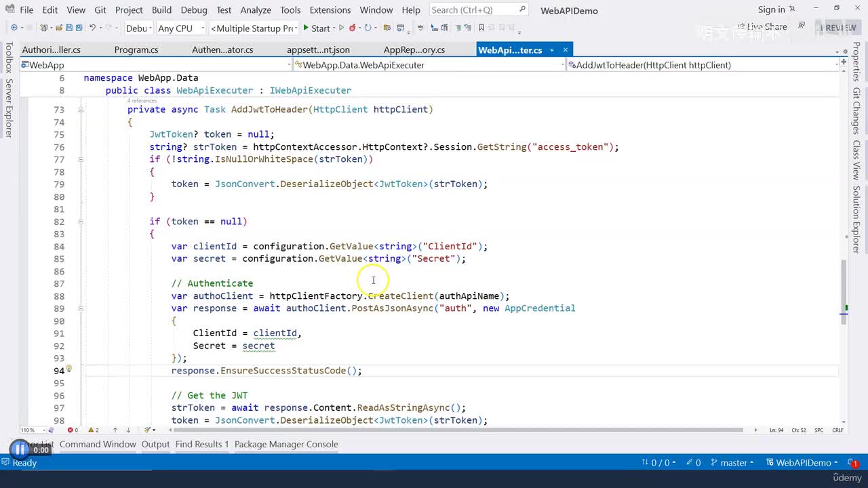Click the errors count indicator
Screen dimensions: 868x488
tap(73, 430)
